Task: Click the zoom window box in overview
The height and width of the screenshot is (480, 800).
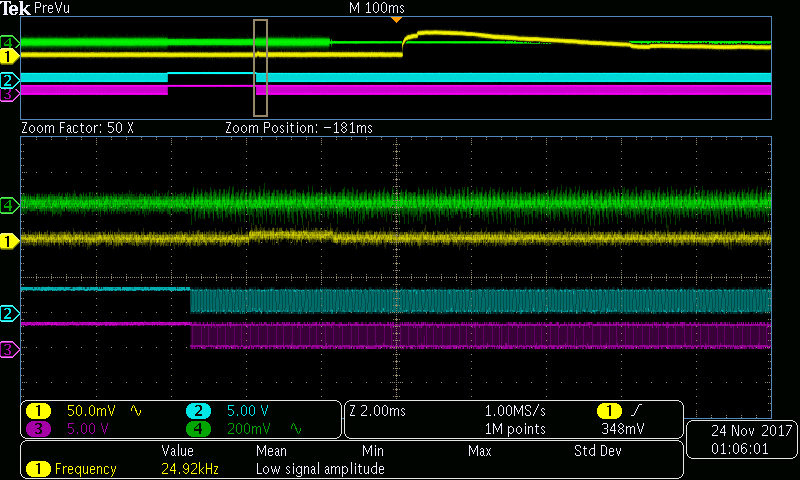Action: 260,68
